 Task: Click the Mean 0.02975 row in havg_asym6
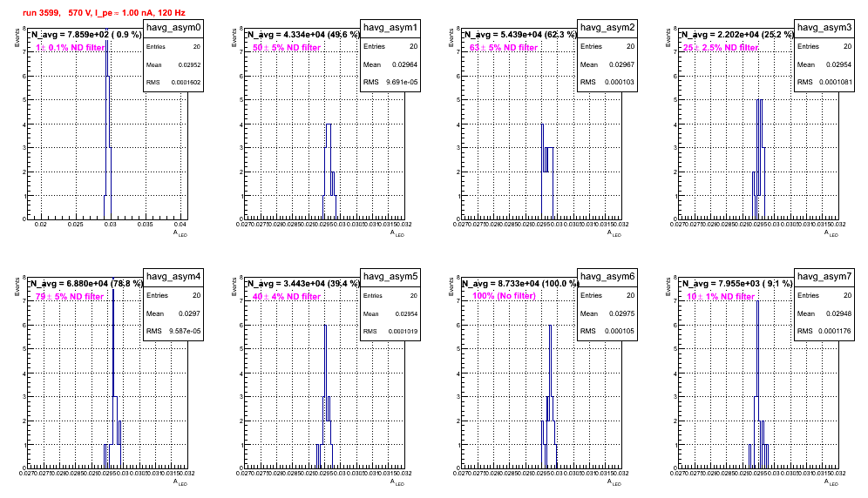point(607,313)
